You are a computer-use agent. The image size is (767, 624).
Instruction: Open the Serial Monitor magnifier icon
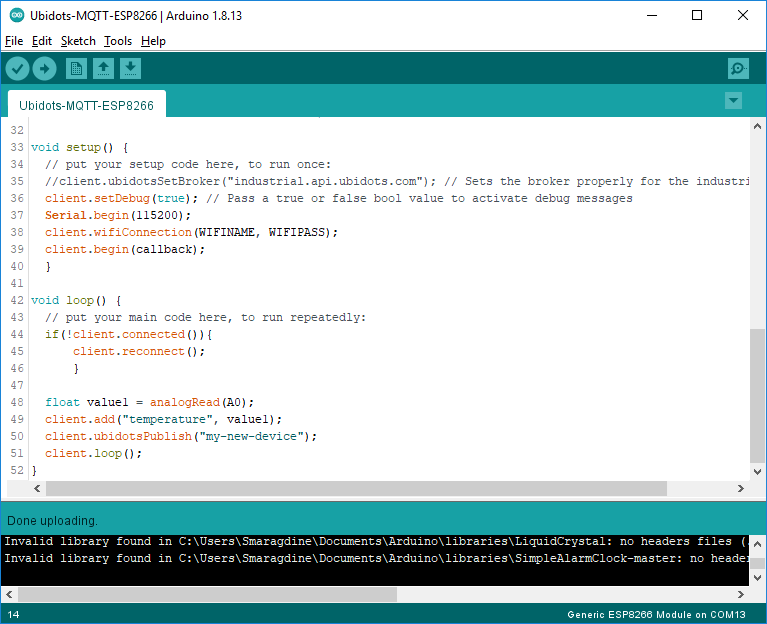(738, 69)
